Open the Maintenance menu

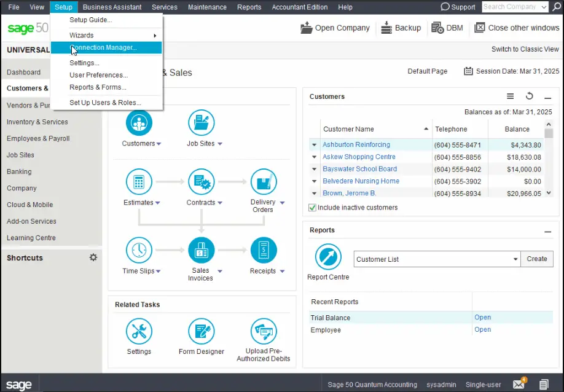pos(207,7)
